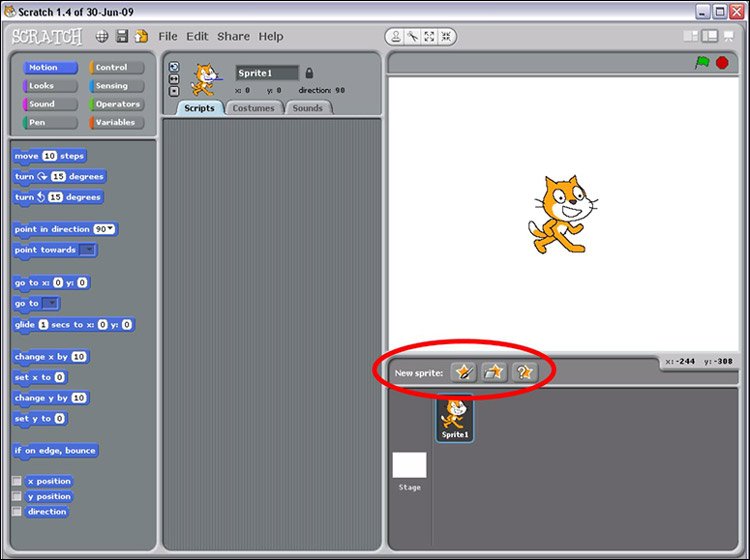Switch to the Sounds tab
The width and height of the screenshot is (750, 560).
click(x=308, y=108)
